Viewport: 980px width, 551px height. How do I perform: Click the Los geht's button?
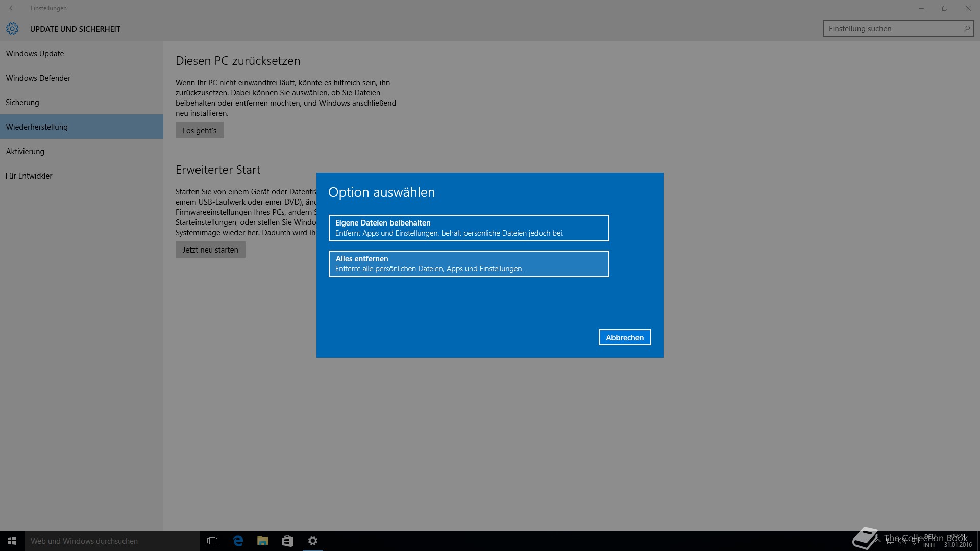pos(200,130)
